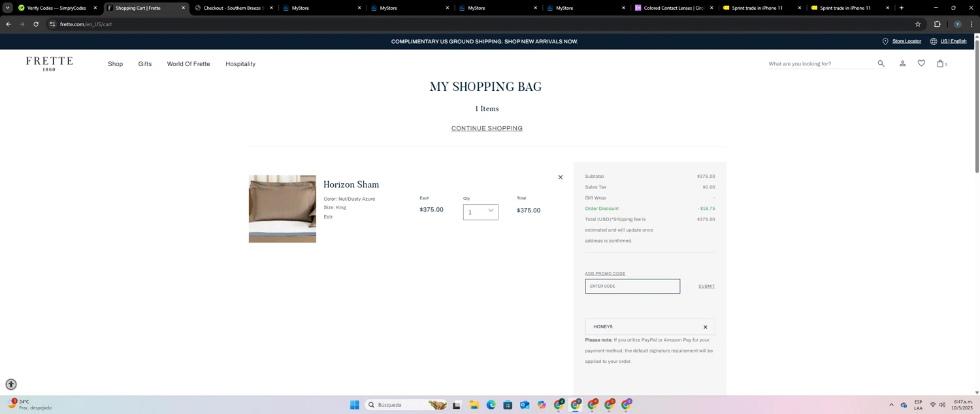The image size is (980, 414).
Task: Open the tab search dropdown arrow
Action: pos(7,8)
